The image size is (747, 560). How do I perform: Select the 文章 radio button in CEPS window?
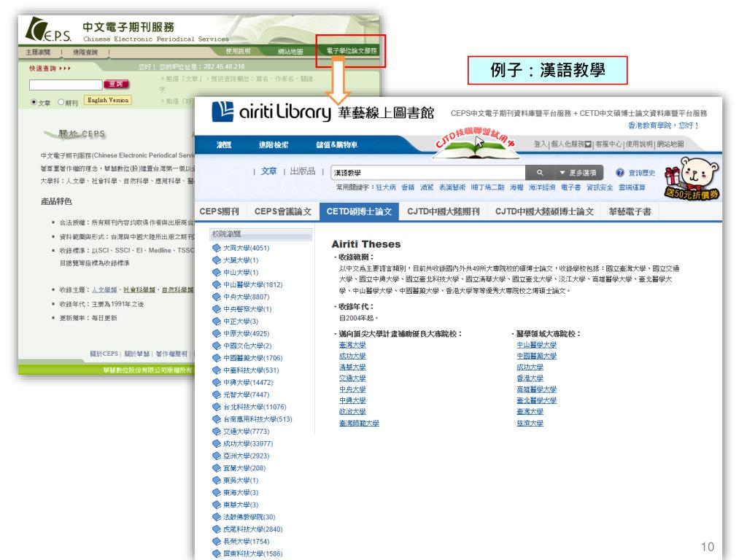[34, 102]
